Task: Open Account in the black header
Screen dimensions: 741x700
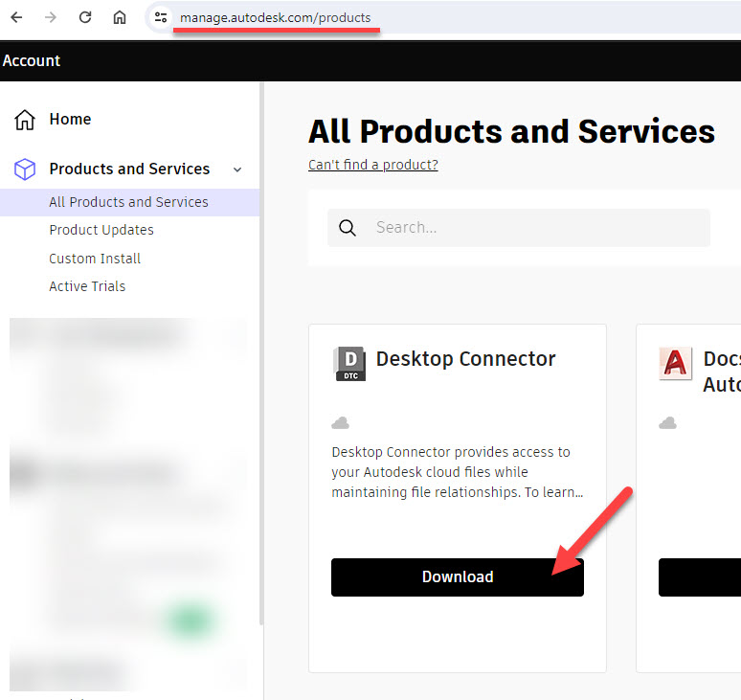Action: pos(32,60)
